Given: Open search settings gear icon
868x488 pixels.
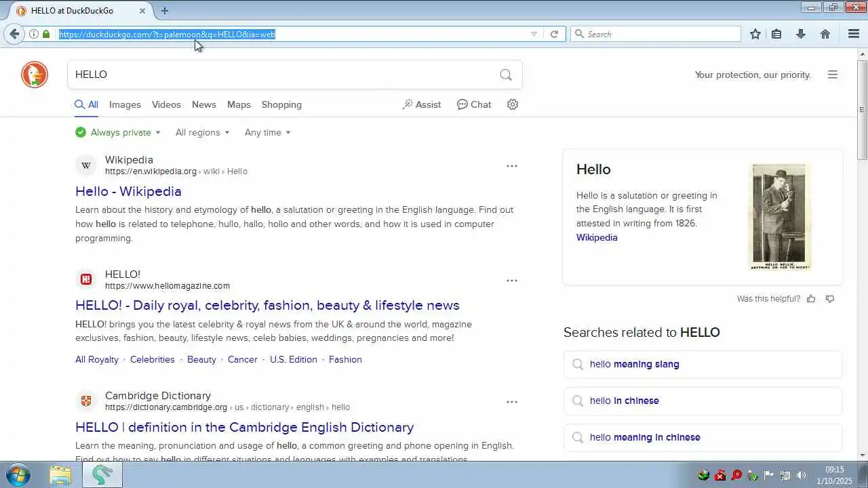Looking at the screenshot, I should coord(513,104).
